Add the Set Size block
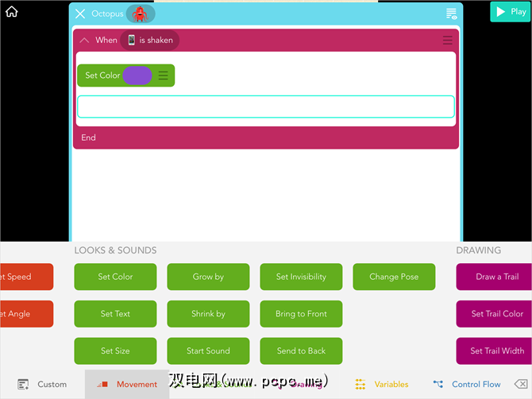 coord(115,351)
